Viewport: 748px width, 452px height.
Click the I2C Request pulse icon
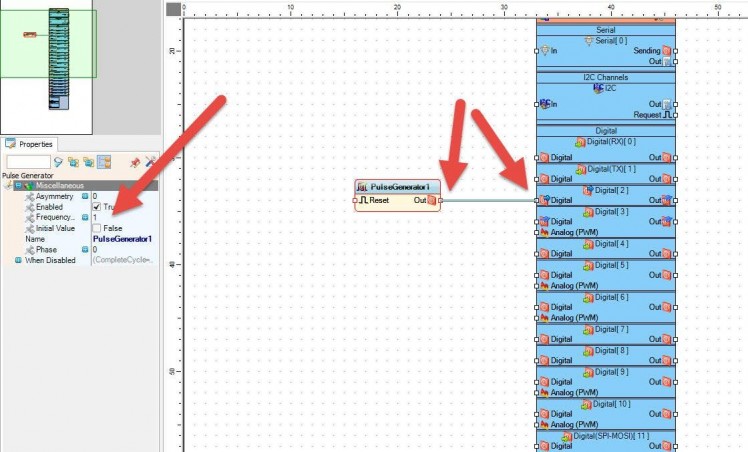point(667,115)
